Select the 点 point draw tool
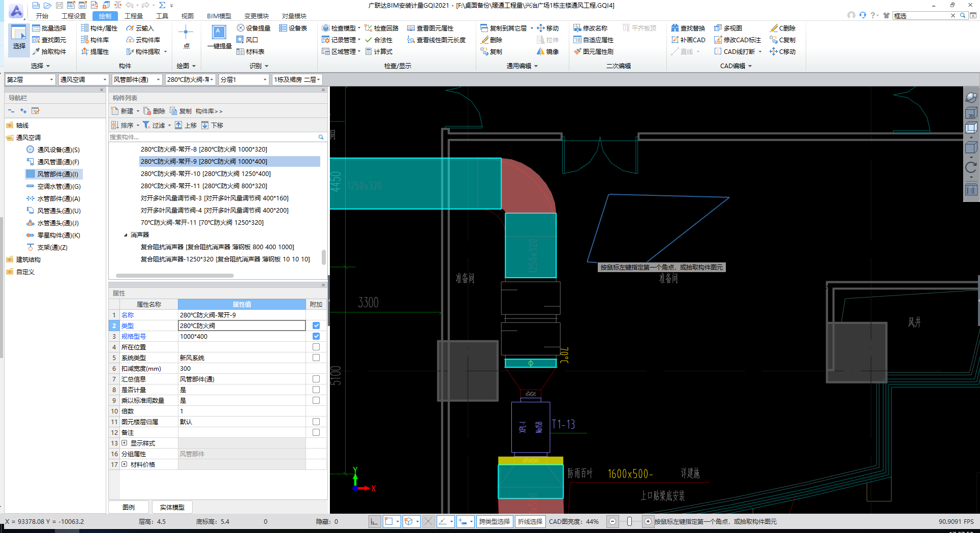Screen dimensions: 980x533 click(186, 37)
